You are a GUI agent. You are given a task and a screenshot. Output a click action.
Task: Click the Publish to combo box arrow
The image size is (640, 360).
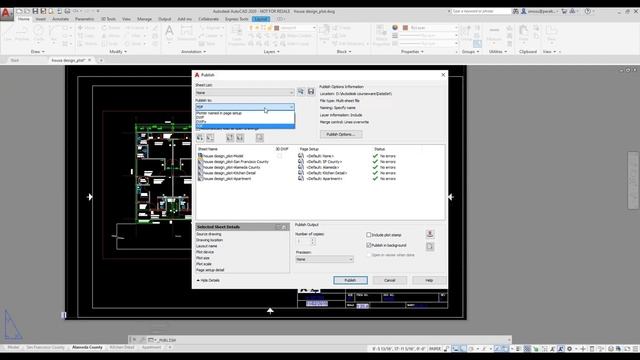pos(291,107)
